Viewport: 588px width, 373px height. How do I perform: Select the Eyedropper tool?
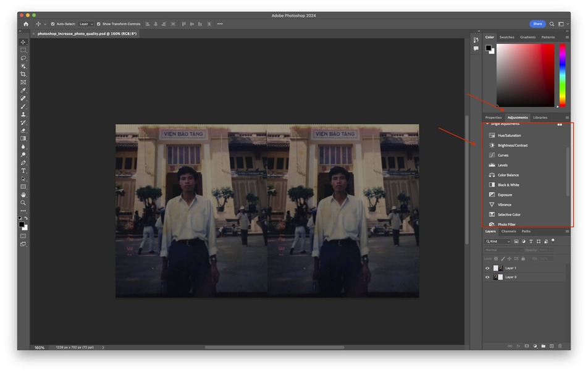tap(23, 90)
